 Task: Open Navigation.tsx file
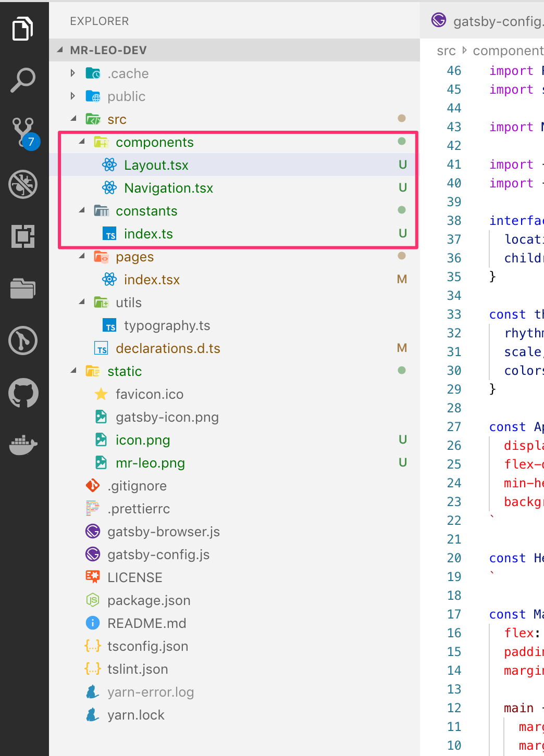click(234, 188)
